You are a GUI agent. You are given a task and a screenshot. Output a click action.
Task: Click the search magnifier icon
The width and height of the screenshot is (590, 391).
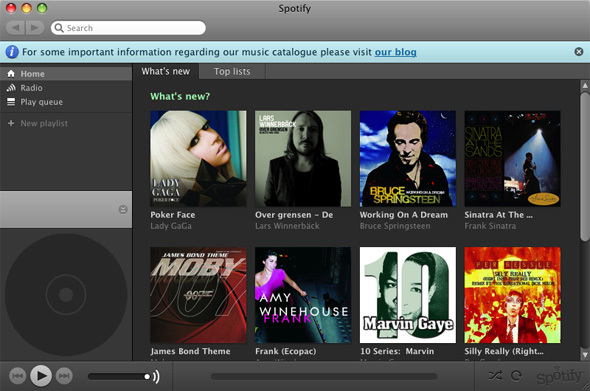click(59, 28)
